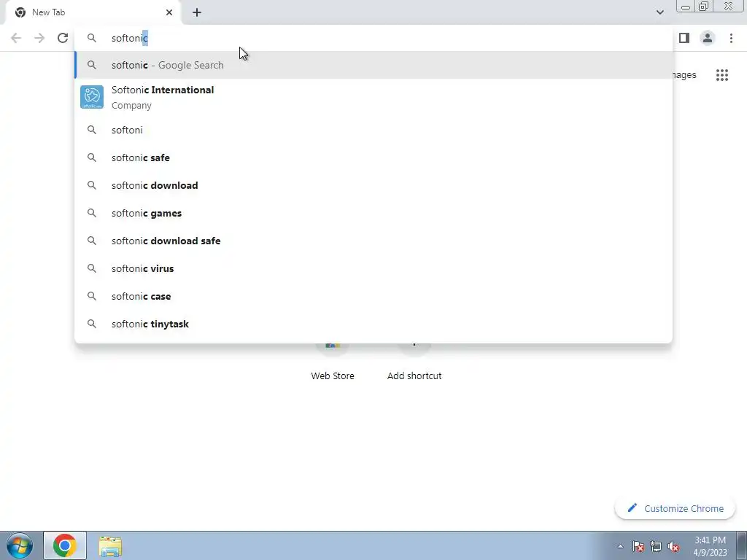Open the side panel icon
Image resolution: width=747 pixels, height=560 pixels.
coord(684,38)
